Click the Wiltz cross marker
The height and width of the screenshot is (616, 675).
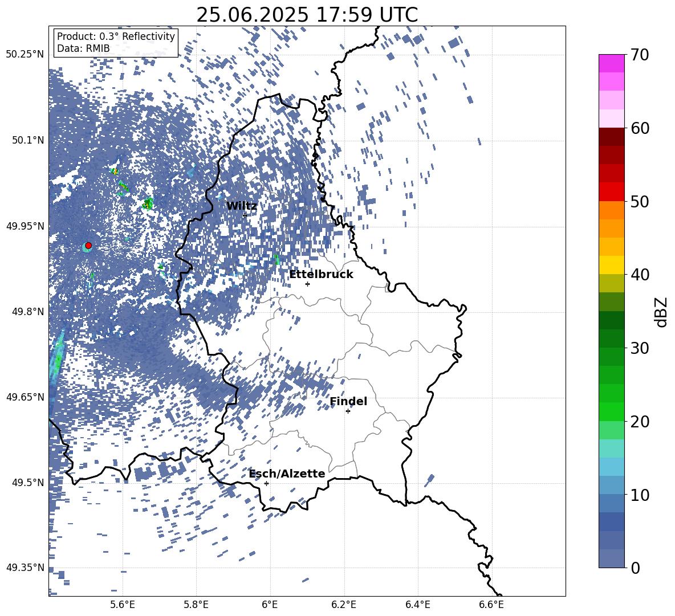point(245,215)
